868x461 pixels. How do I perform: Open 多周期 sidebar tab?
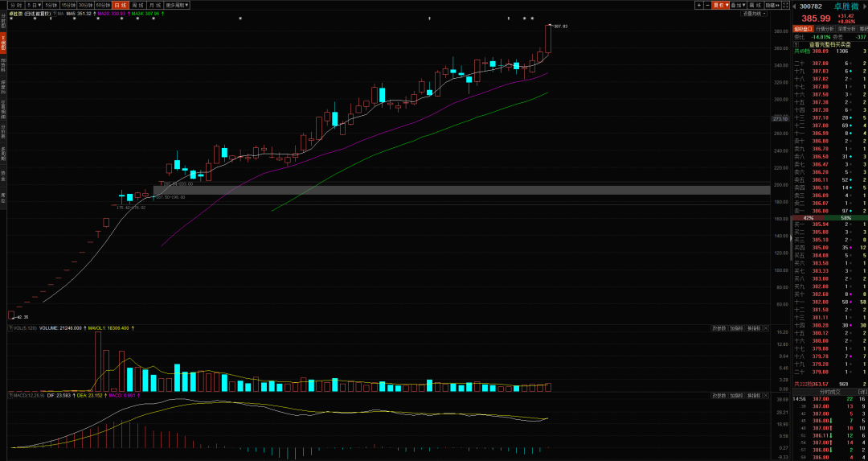(x=3, y=154)
